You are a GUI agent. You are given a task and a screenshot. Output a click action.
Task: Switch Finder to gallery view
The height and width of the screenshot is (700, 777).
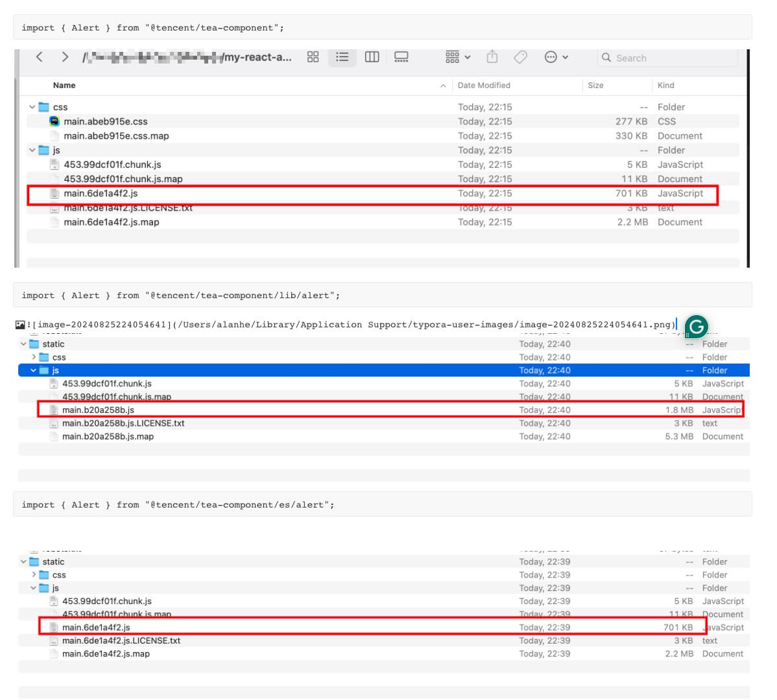(401, 57)
